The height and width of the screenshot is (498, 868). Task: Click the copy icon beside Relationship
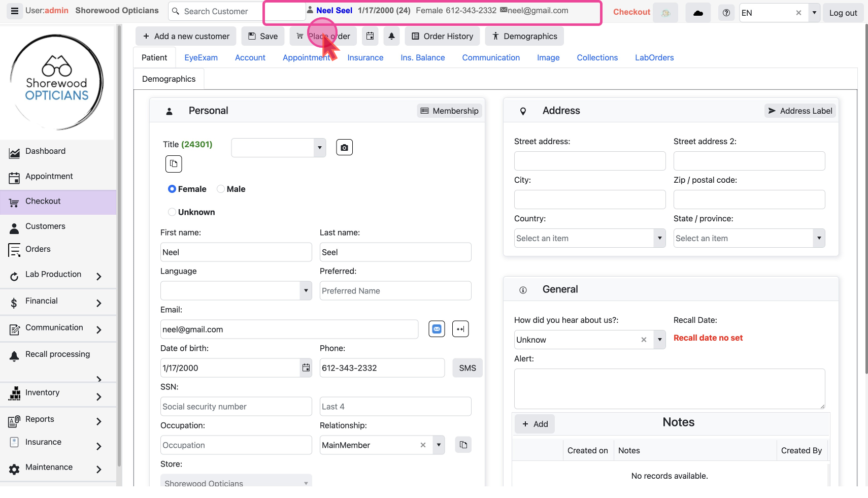click(463, 445)
